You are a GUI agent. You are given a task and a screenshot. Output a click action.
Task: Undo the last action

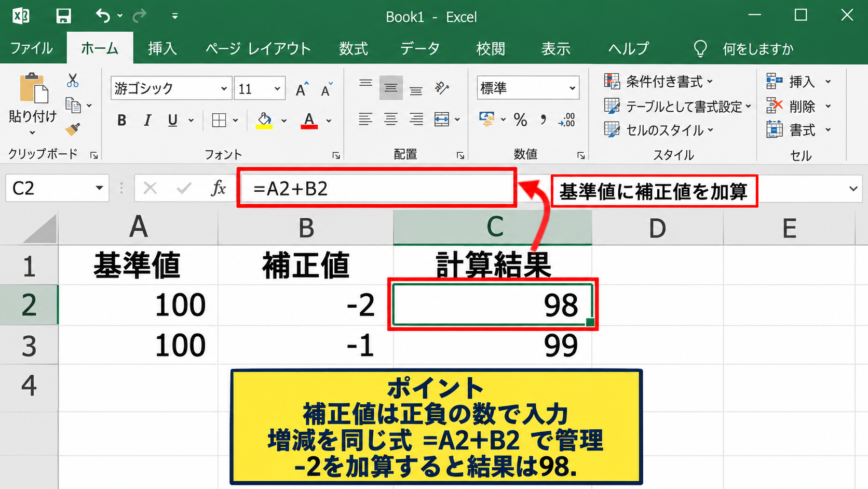[103, 16]
